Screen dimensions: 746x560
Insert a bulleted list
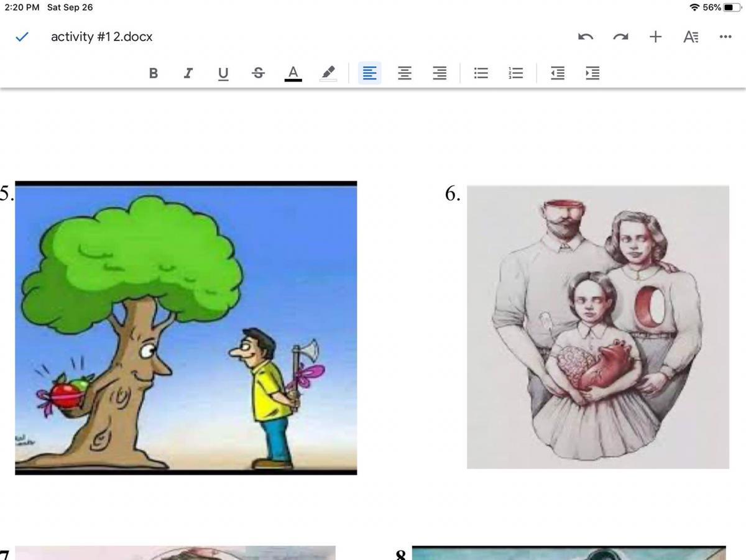[481, 73]
